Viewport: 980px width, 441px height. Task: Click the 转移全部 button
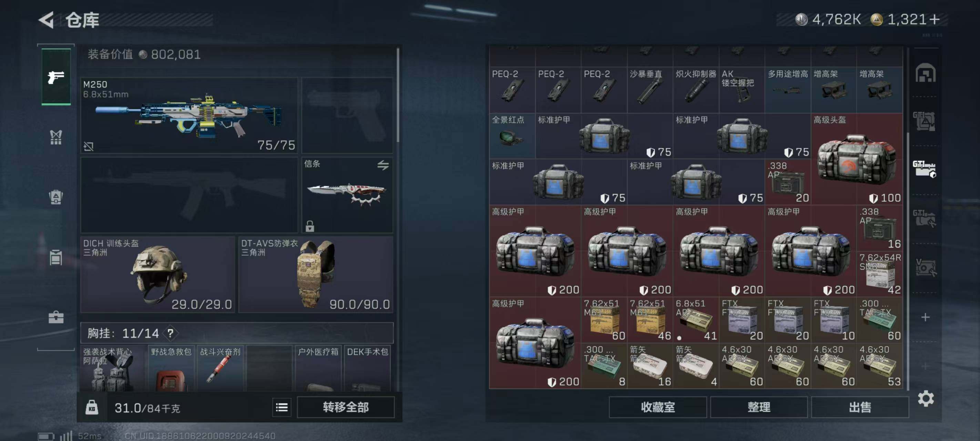point(345,408)
